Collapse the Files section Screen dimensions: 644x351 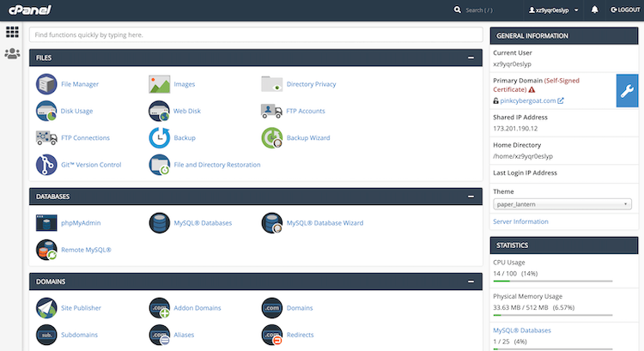pos(471,57)
